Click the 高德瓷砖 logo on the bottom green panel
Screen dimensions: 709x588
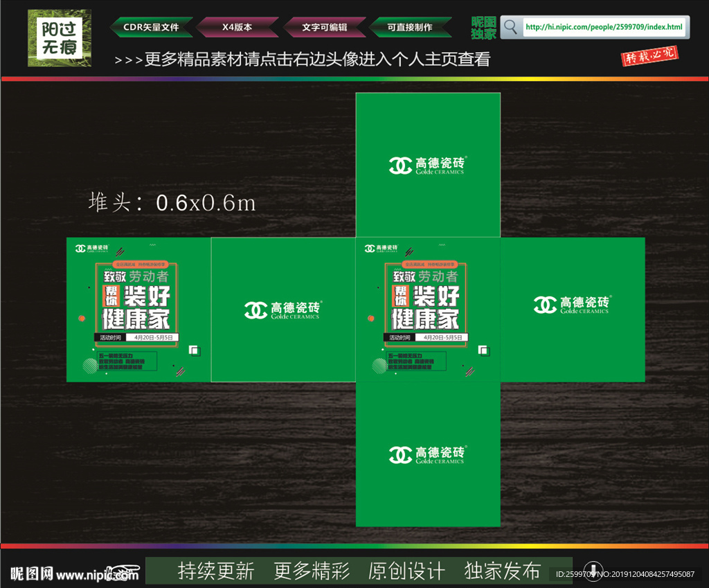click(427, 455)
